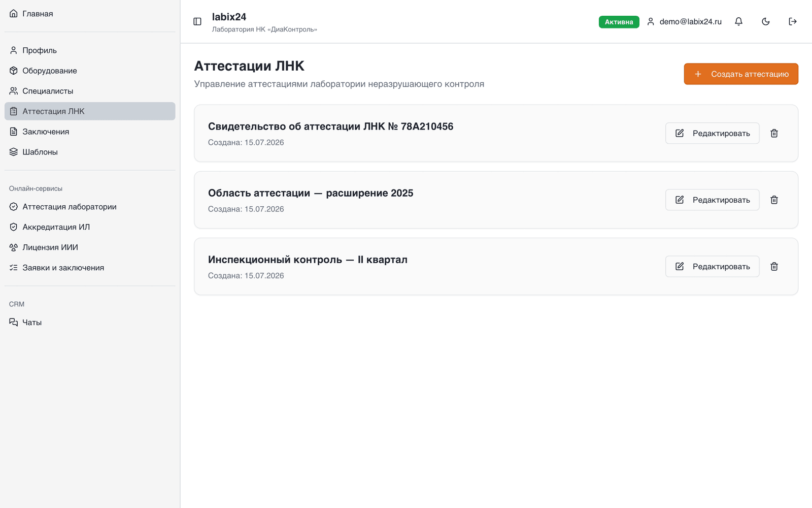Click chat bubbles icon beside Чаты
Viewport: 812px width, 508px height.
point(14,323)
